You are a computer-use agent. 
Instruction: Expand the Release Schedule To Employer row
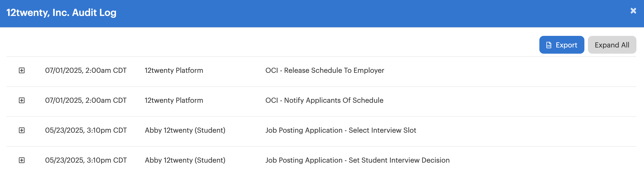click(22, 70)
